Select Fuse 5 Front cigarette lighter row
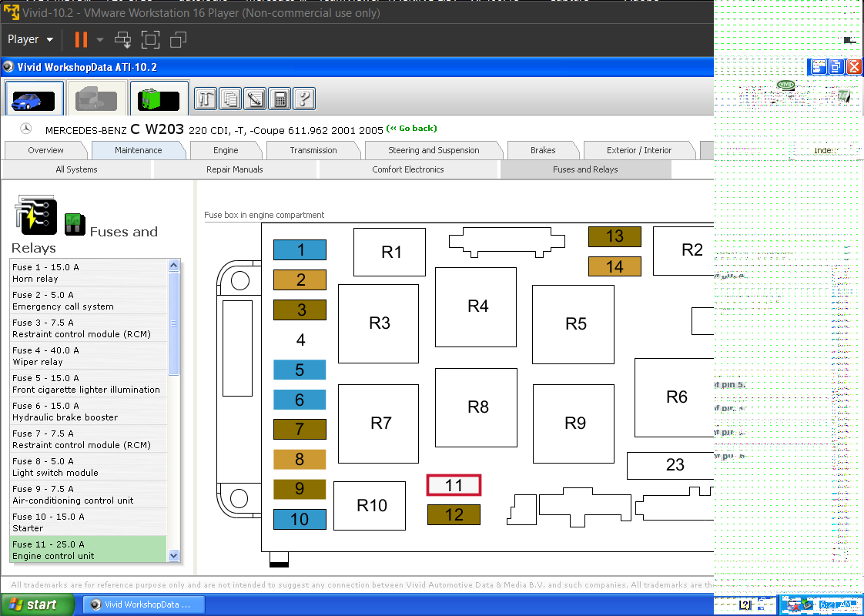This screenshot has width=864, height=616. pyautogui.click(x=88, y=384)
